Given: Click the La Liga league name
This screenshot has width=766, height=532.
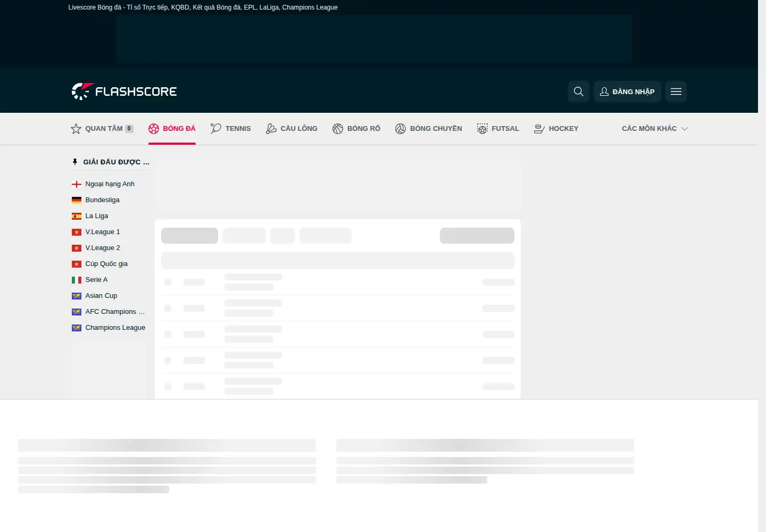Looking at the screenshot, I should pyautogui.click(x=97, y=216).
